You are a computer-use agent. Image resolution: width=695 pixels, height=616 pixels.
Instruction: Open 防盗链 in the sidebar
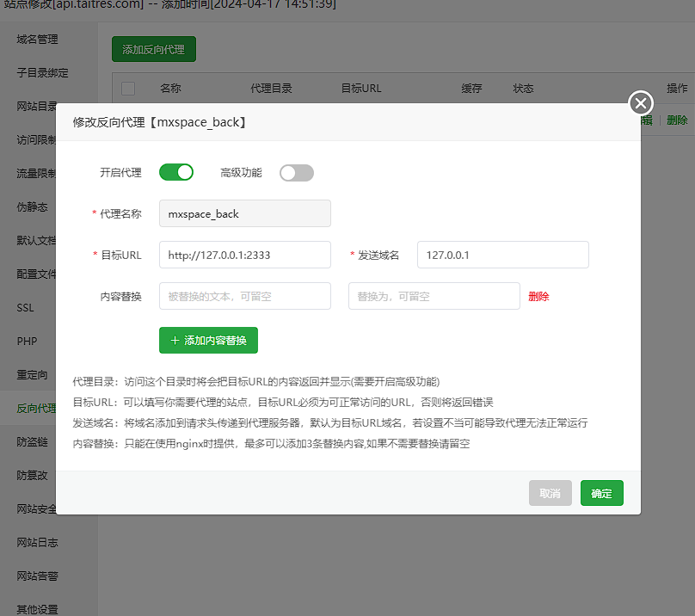coord(32,441)
